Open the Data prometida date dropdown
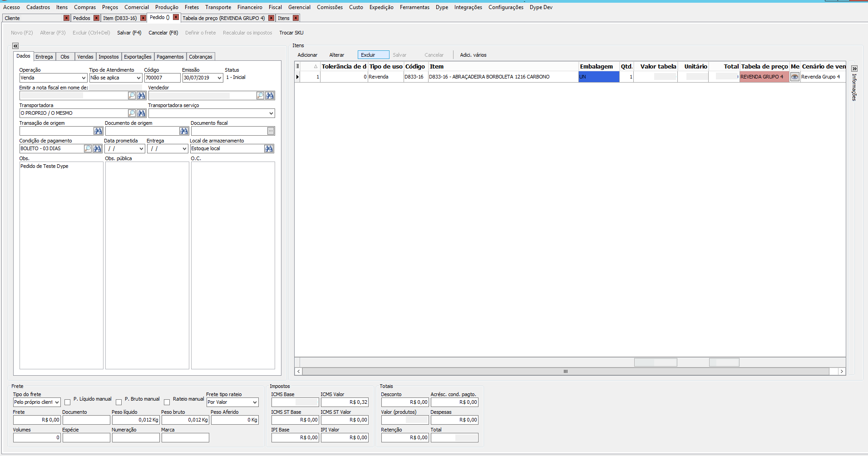This screenshot has width=868, height=456. click(141, 149)
